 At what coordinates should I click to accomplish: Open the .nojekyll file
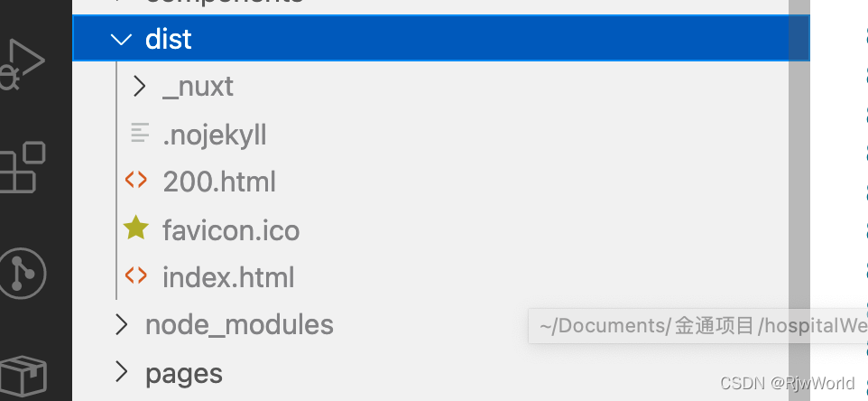tap(215, 135)
